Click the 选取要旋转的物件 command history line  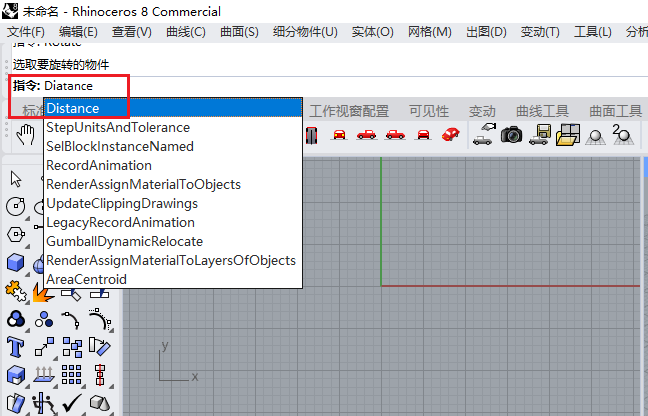pos(61,64)
